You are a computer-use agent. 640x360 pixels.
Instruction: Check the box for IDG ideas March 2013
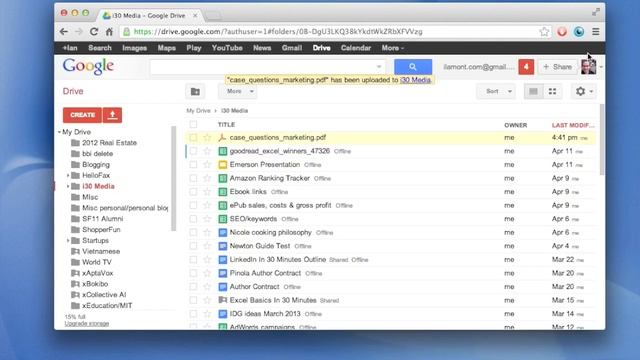point(193,314)
